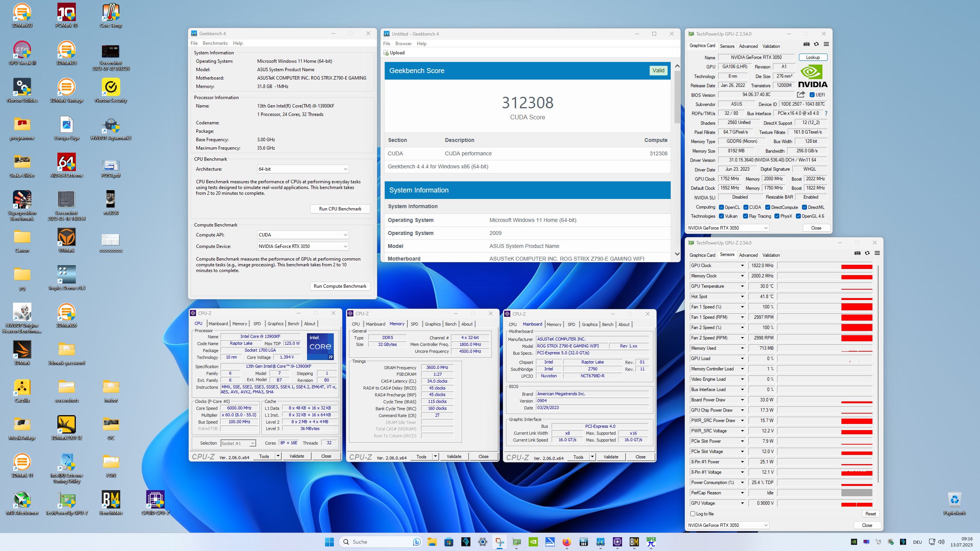Open the Benchmarks menu in Geekbench 4
Viewport: 980px width, 551px height.
(215, 43)
